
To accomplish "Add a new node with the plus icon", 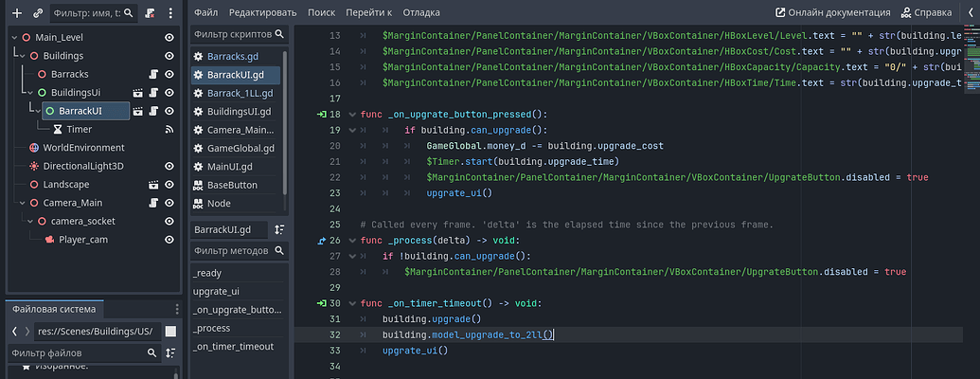I will 17,12.
